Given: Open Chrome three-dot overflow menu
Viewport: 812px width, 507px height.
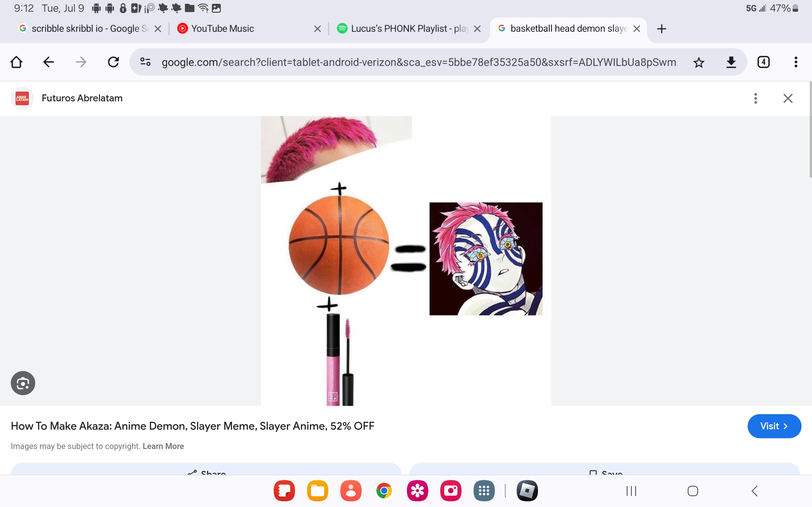Looking at the screenshot, I should (796, 62).
